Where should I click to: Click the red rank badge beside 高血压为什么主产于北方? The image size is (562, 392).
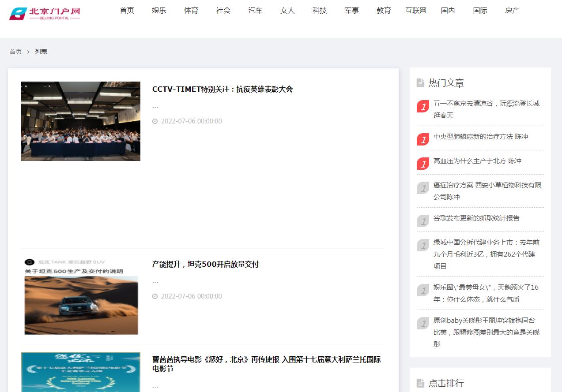point(423,164)
